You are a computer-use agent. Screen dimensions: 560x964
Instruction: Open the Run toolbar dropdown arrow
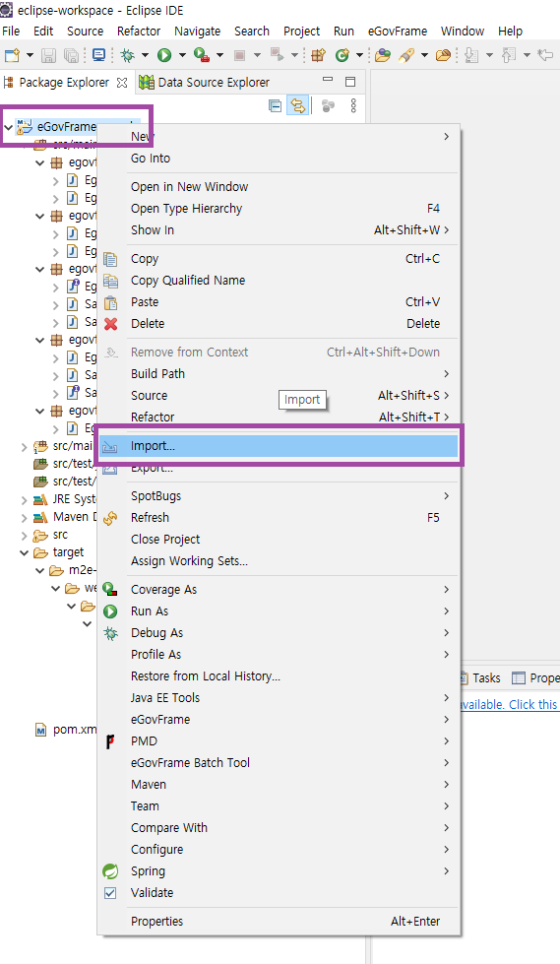pyautogui.click(x=182, y=56)
